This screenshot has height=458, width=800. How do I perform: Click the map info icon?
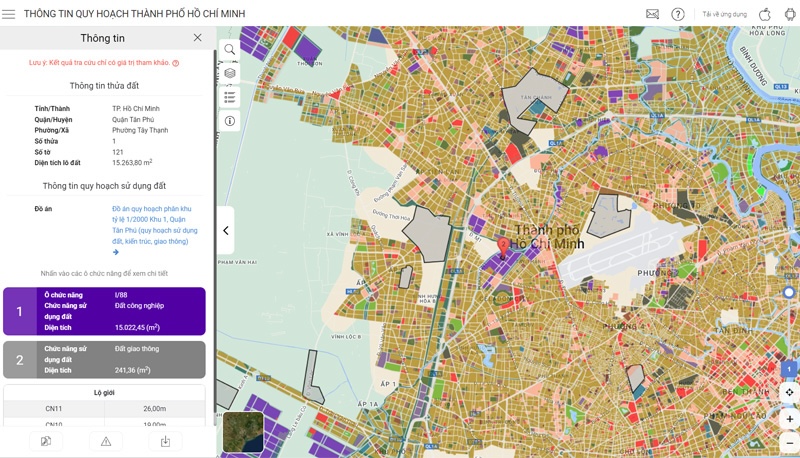[230, 121]
